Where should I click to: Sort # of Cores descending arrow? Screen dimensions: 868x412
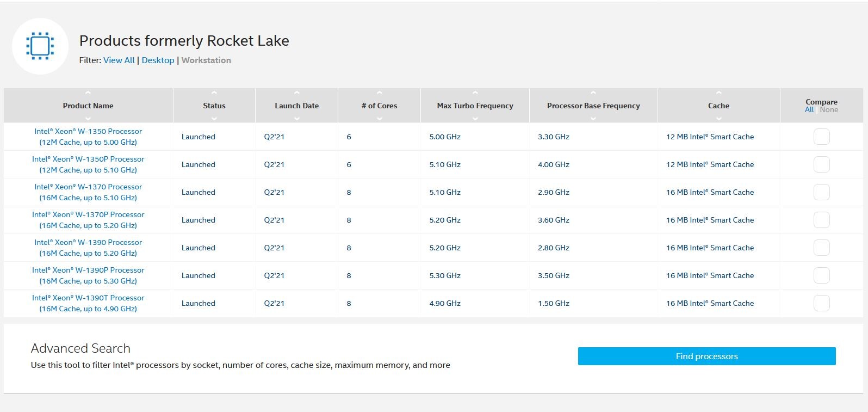[379, 119]
